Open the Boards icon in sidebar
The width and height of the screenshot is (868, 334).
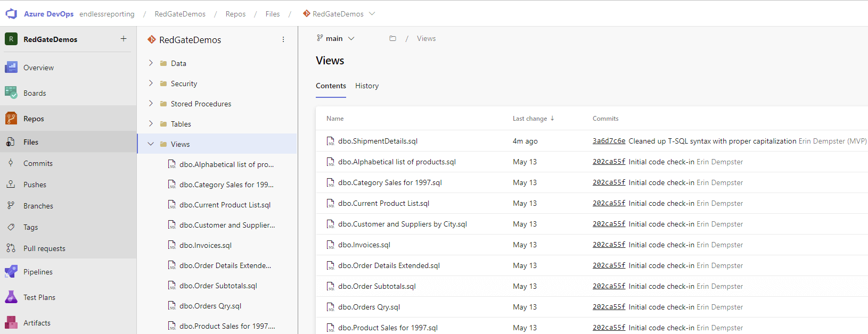coord(11,93)
